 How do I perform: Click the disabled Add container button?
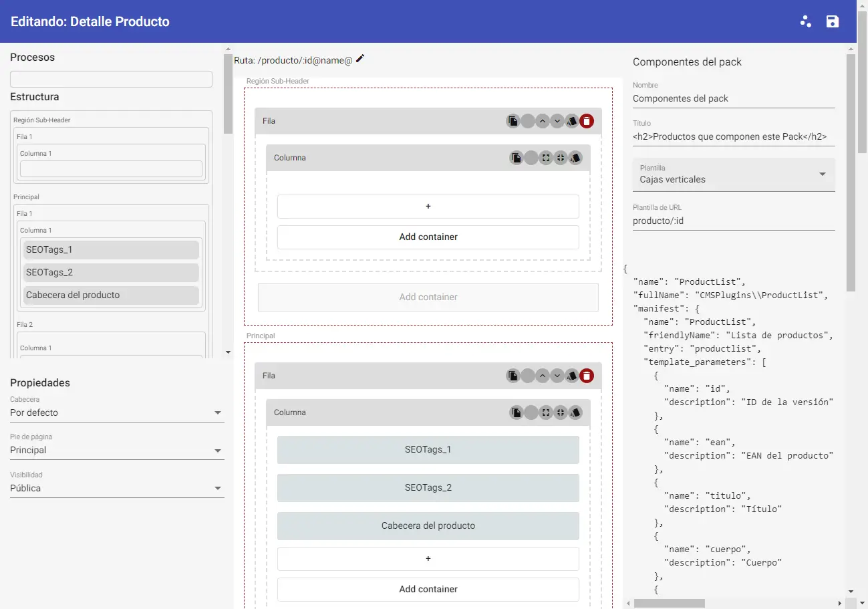click(428, 297)
